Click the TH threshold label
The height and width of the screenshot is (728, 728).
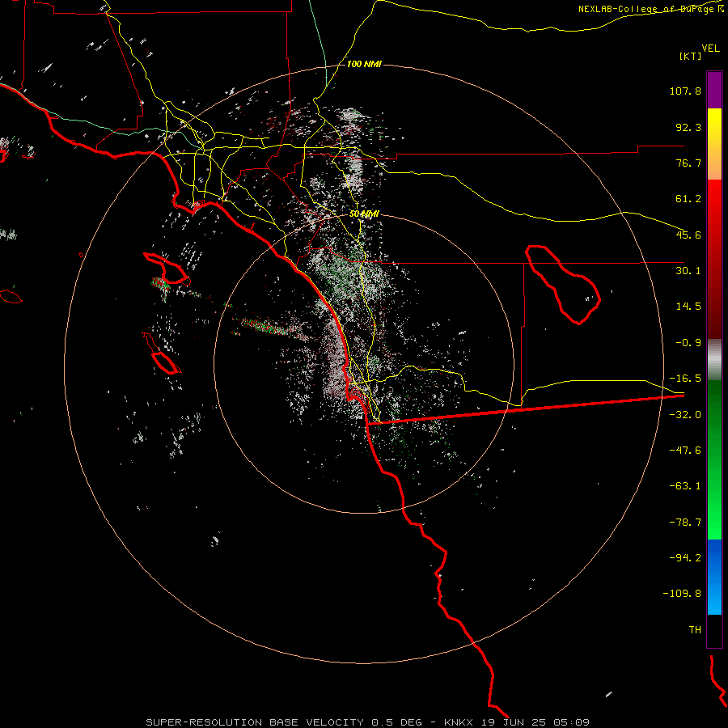[695, 630]
